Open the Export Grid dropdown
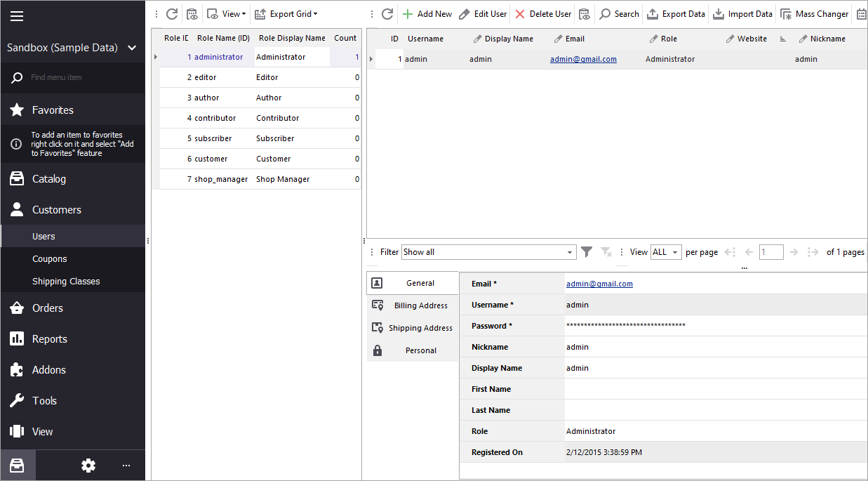 pyautogui.click(x=286, y=14)
